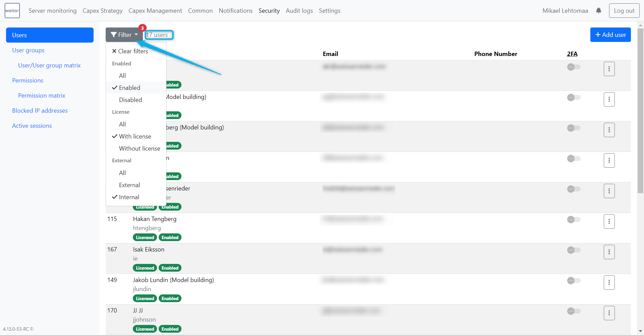Click the weissr logo
This screenshot has width=644, height=335.
click(12, 11)
